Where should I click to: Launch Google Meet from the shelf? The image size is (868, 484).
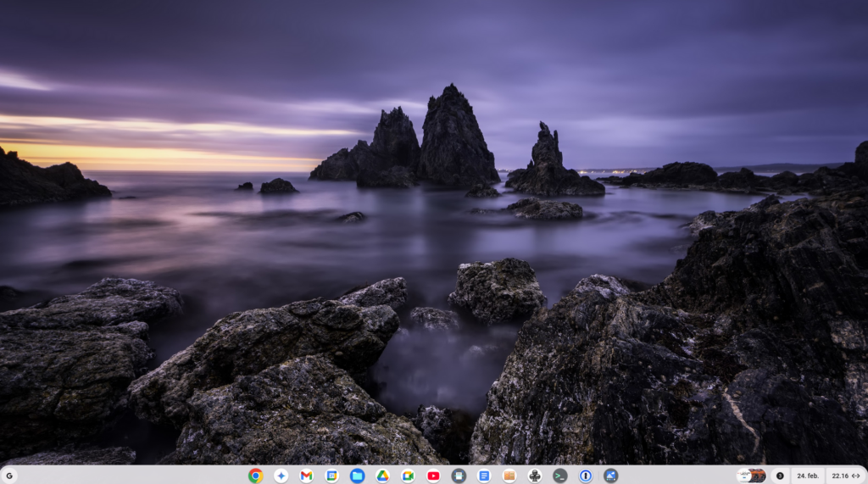click(x=408, y=476)
